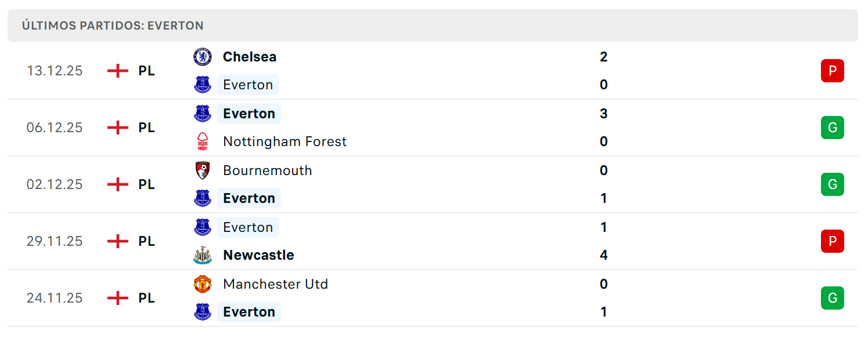
Task: Click England flag icon for 13.12.25 match
Action: click(x=118, y=71)
